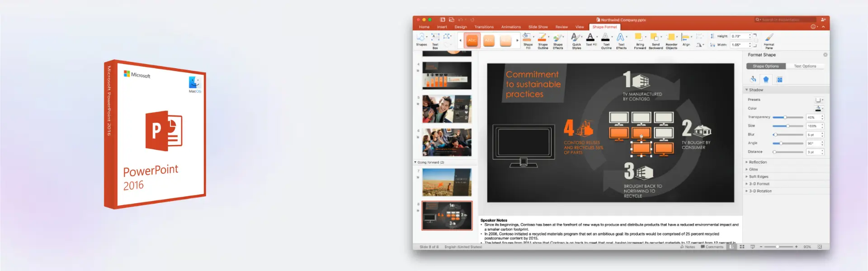Close the Format Shape pane
Image resolution: width=868 pixels, height=271 pixels.
click(x=825, y=55)
